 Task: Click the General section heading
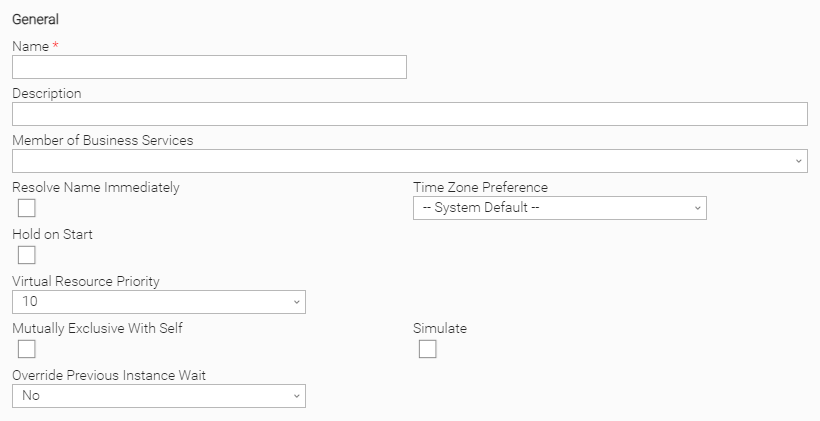pyautogui.click(x=35, y=19)
